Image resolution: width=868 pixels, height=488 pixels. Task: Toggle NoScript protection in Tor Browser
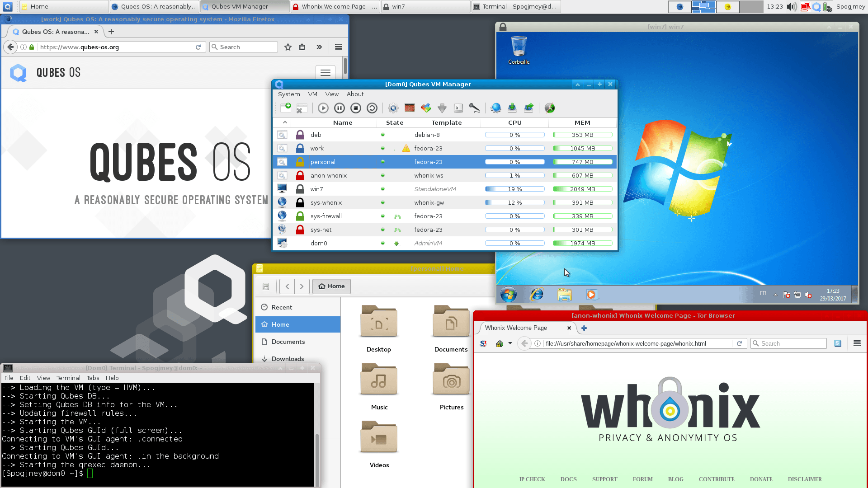(483, 343)
